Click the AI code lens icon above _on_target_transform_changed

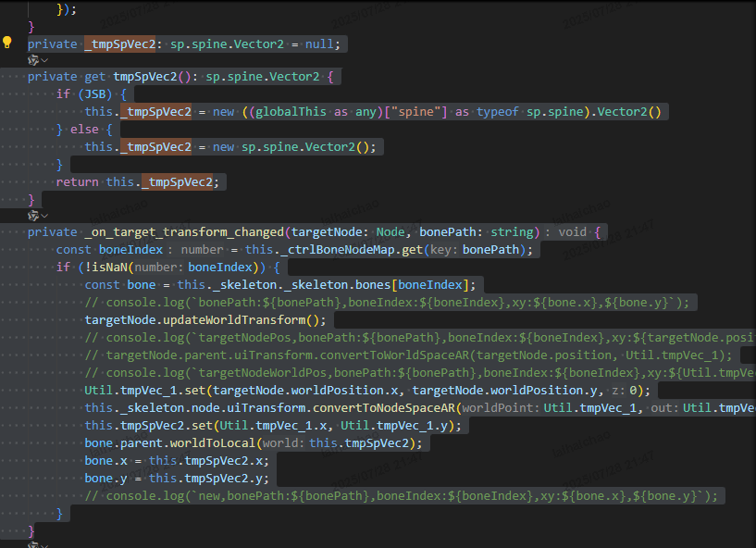[x=33, y=216]
